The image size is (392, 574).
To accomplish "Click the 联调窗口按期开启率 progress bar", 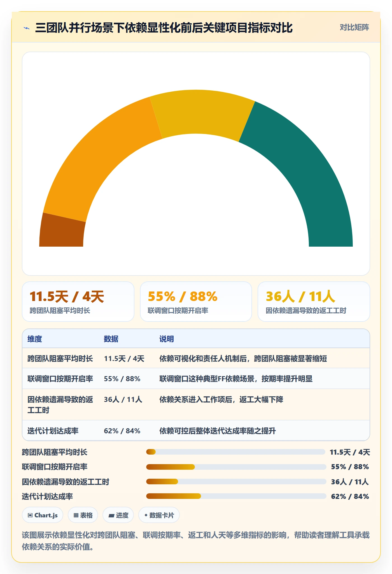I will tap(236, 467).
